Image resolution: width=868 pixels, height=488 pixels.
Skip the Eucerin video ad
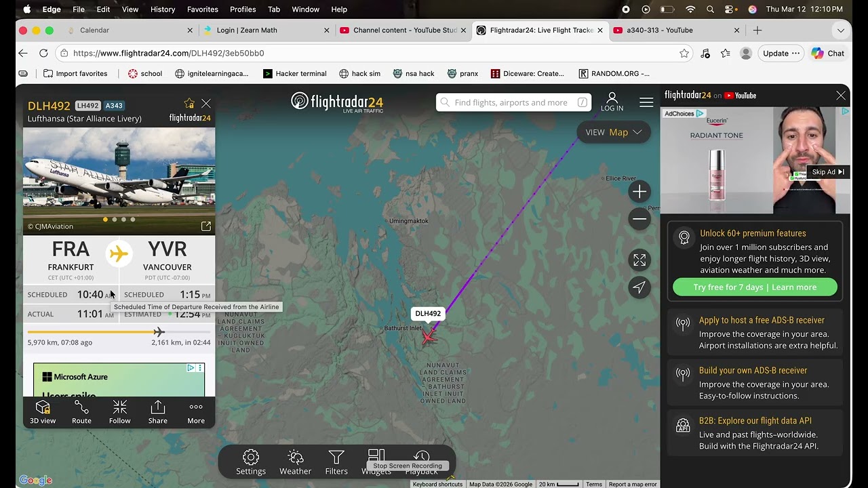pyautogui.click(x=828, y=172)
